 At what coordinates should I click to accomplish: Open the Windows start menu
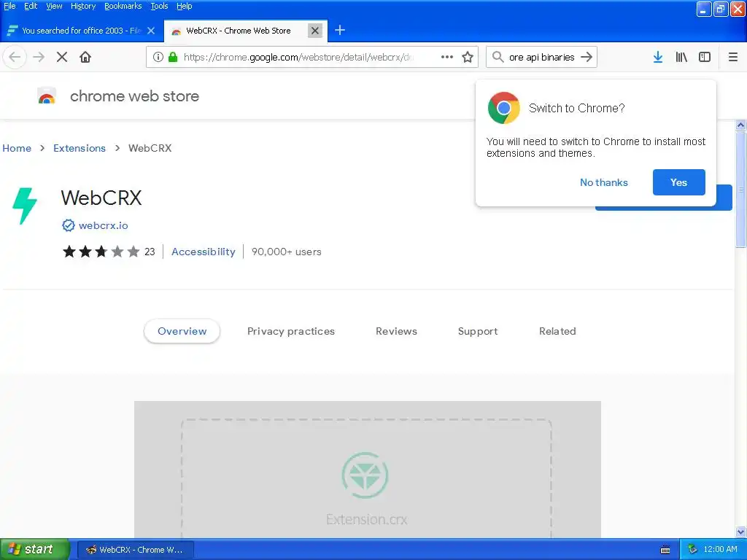pos(34,550)
